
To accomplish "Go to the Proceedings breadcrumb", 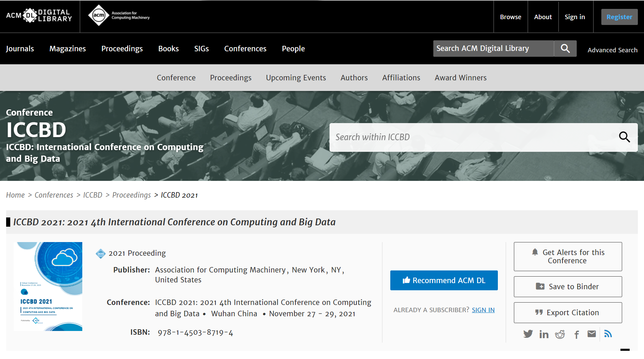I will (131, 195).
